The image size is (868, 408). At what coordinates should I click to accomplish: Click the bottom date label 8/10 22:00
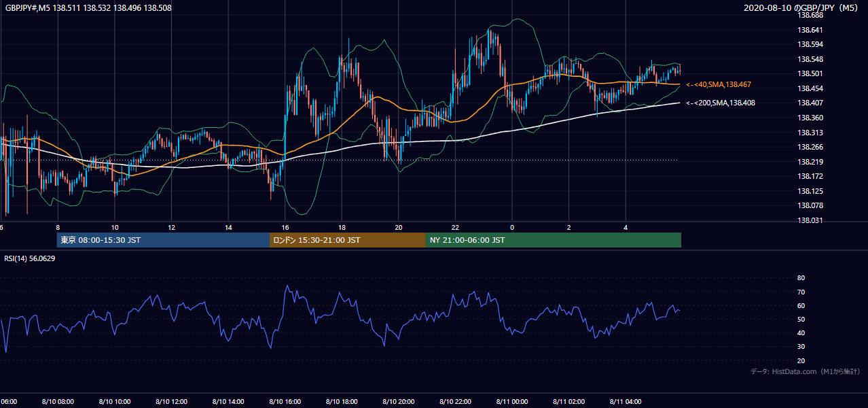(x=456, y=402)
